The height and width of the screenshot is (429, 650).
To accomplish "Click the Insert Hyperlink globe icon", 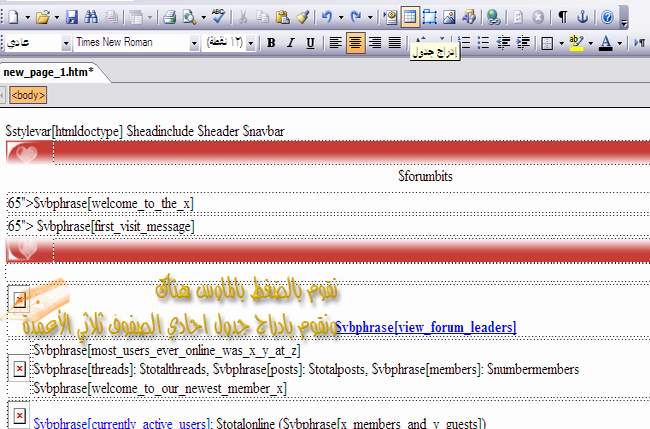I will tap(492, 17).
